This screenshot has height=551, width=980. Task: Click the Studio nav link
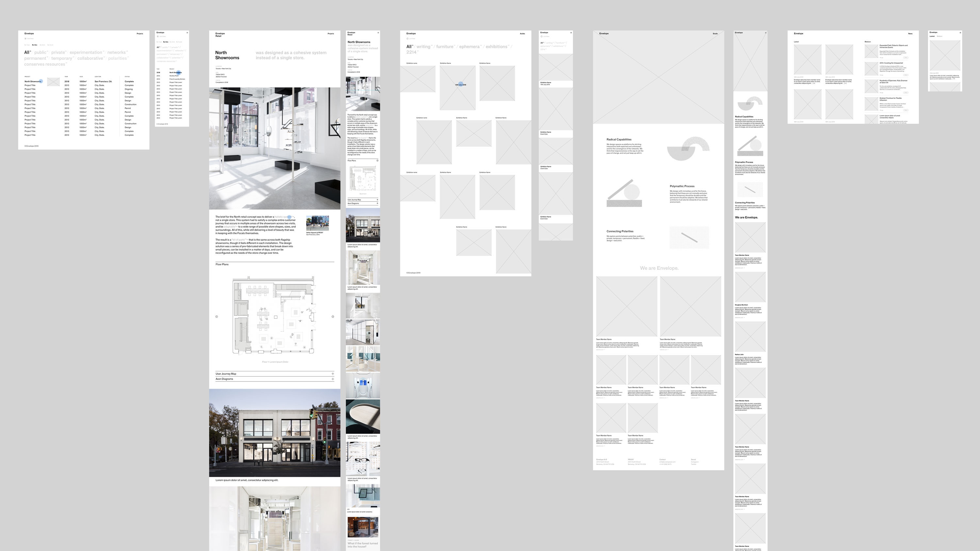(715, 33)
